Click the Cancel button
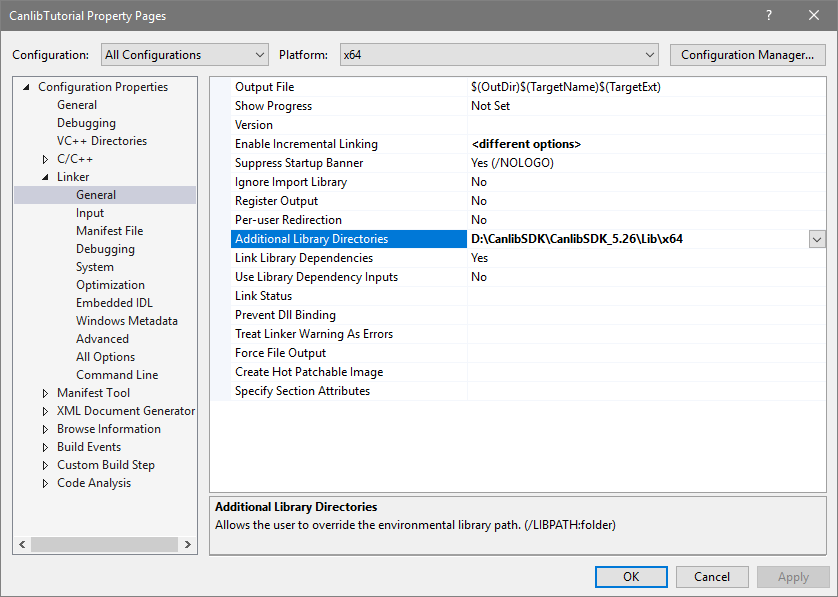Image resolution: width=838 pixels, height=597 pixels. (x=712, y=577)
